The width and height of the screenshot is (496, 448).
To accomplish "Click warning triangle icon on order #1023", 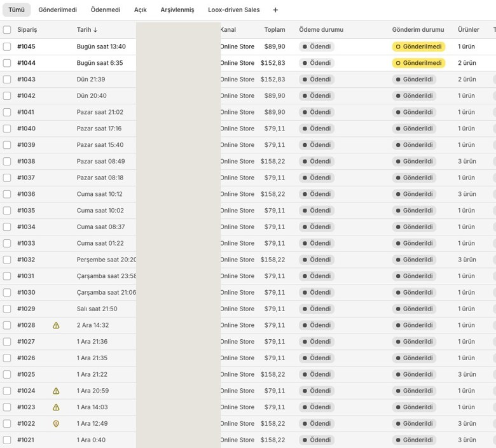I will (56, 407).
